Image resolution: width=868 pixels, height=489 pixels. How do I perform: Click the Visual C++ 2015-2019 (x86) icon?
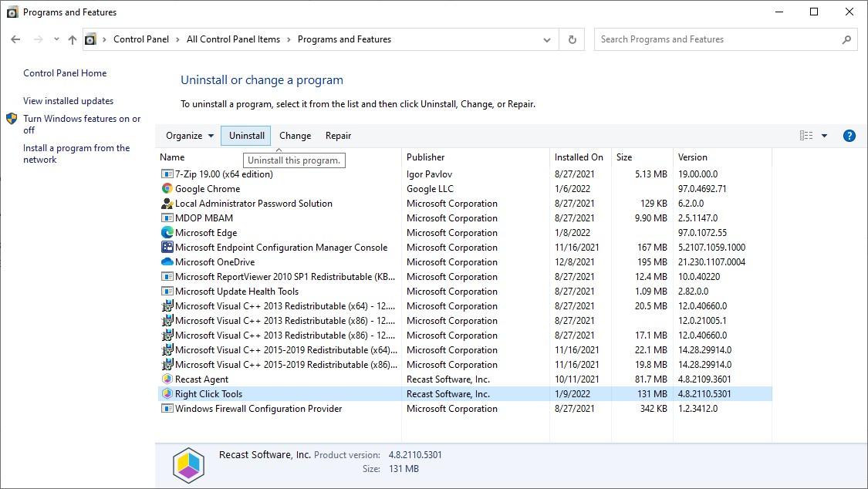pyautogui.click(x=167, y=365)
